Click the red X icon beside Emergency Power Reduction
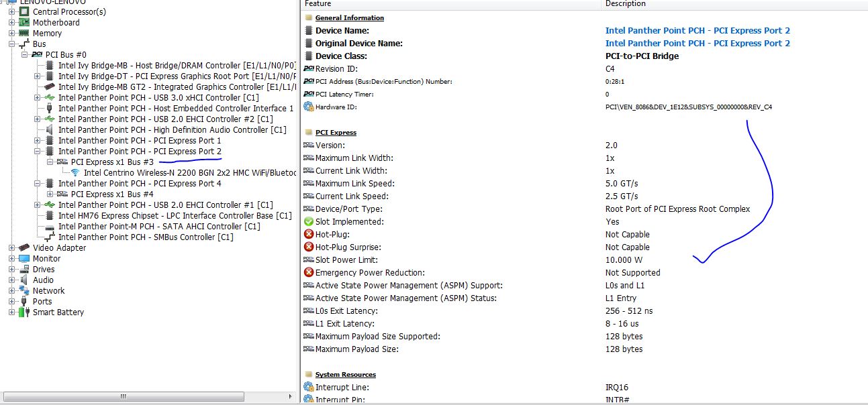This screenshot has width=868, height=405. click(x=309, y=272)
